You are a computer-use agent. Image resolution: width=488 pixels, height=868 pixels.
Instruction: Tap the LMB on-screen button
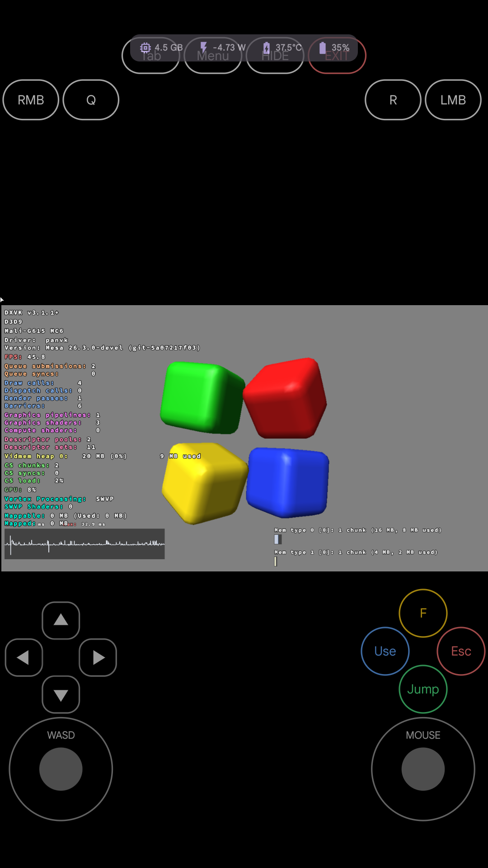click(x=453, y=100)
